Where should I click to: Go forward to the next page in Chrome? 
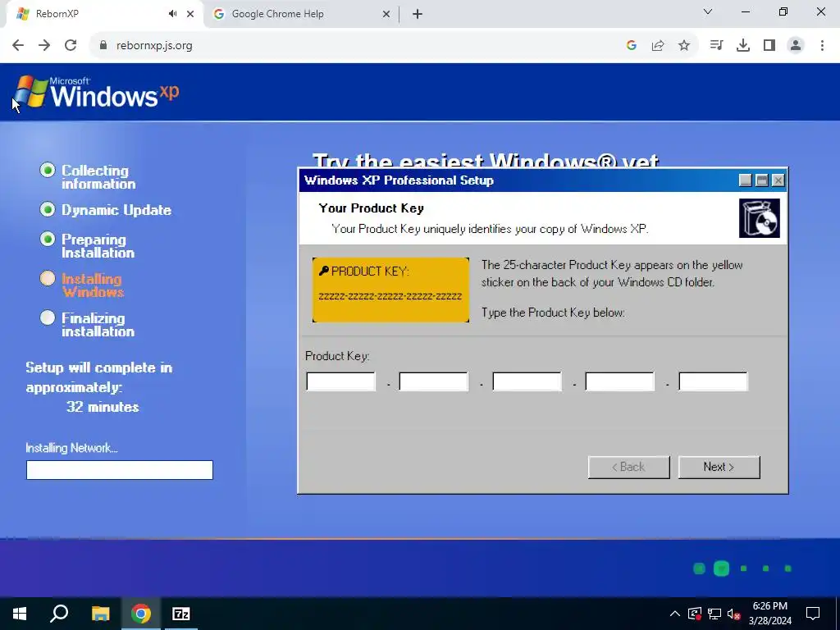[x=44, y=46]
